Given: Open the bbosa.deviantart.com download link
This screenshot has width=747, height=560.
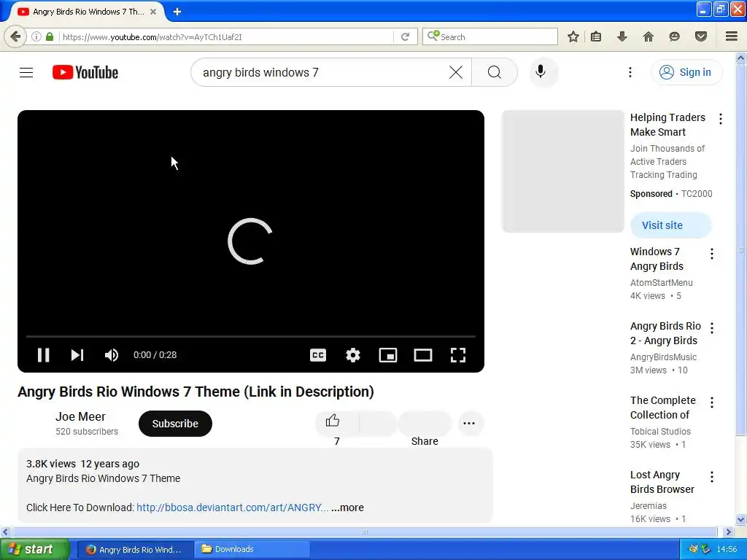Looking at the screenshot, I should (x=233, y=507).
